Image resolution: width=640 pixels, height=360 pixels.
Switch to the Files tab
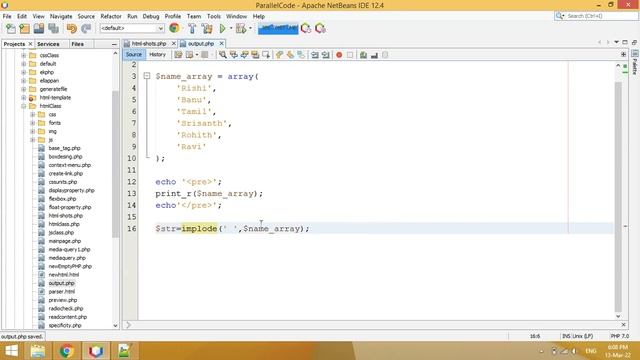(77, 44)
